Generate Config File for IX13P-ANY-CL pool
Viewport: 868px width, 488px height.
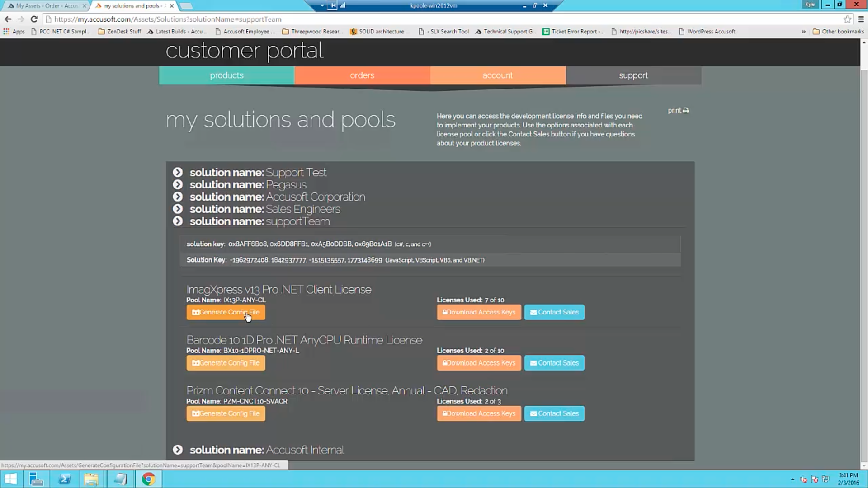click(226, 312)
